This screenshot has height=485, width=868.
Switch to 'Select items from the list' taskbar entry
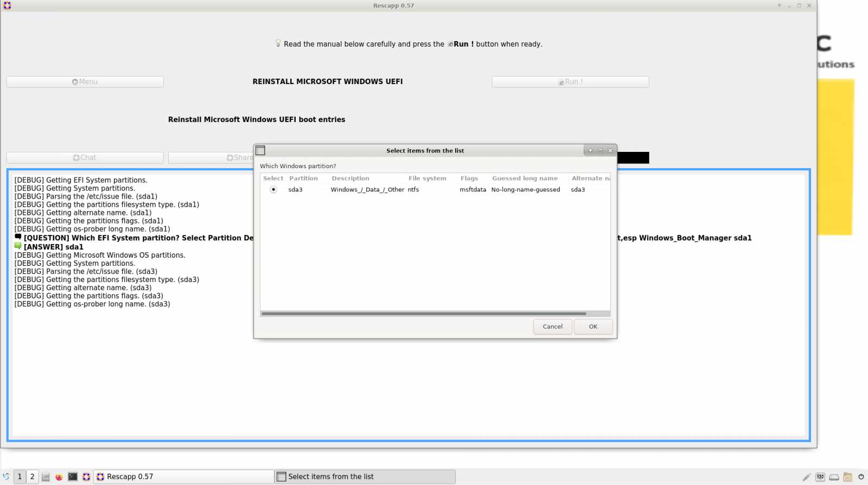[x=365, y=476]
